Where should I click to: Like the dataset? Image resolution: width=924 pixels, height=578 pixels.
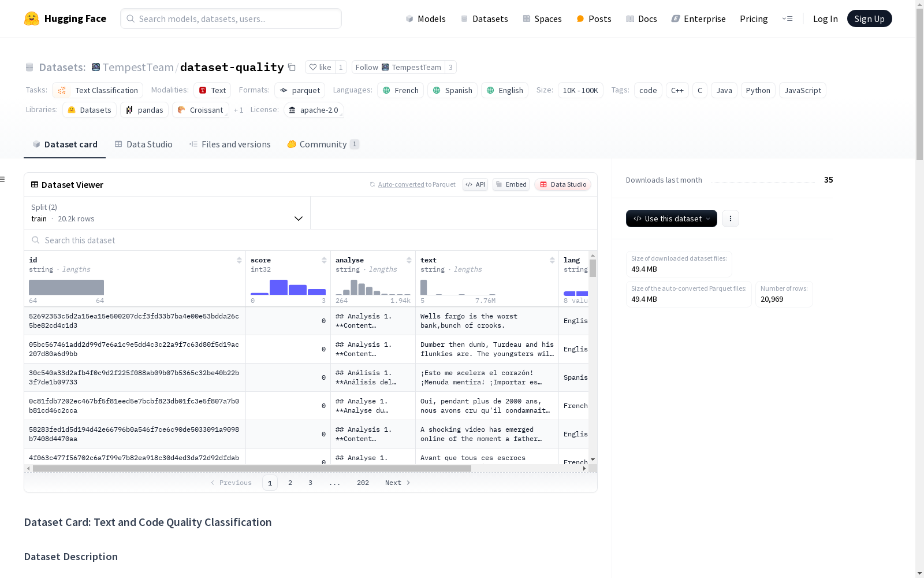tap(320, 67)
